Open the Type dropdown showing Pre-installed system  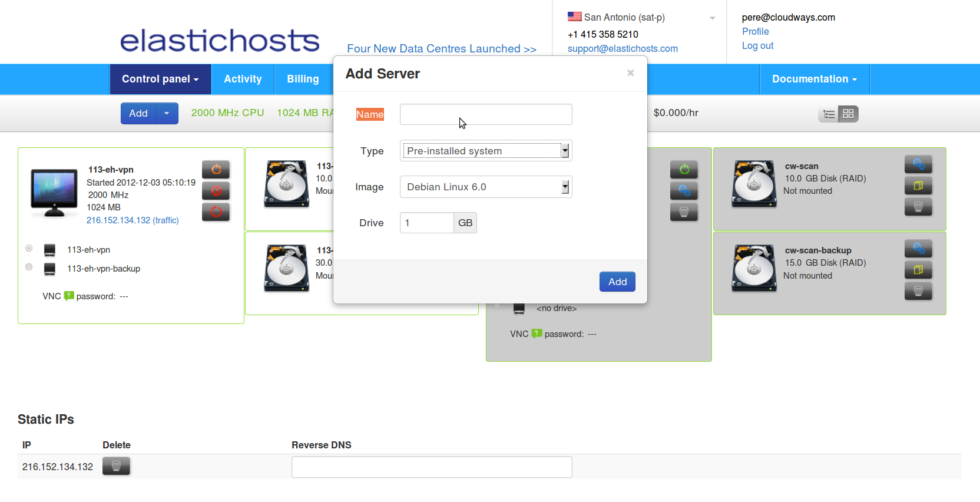486,151
